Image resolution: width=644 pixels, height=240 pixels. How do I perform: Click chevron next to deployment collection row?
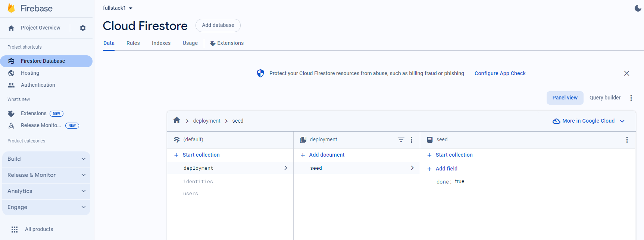pos(286,168)
